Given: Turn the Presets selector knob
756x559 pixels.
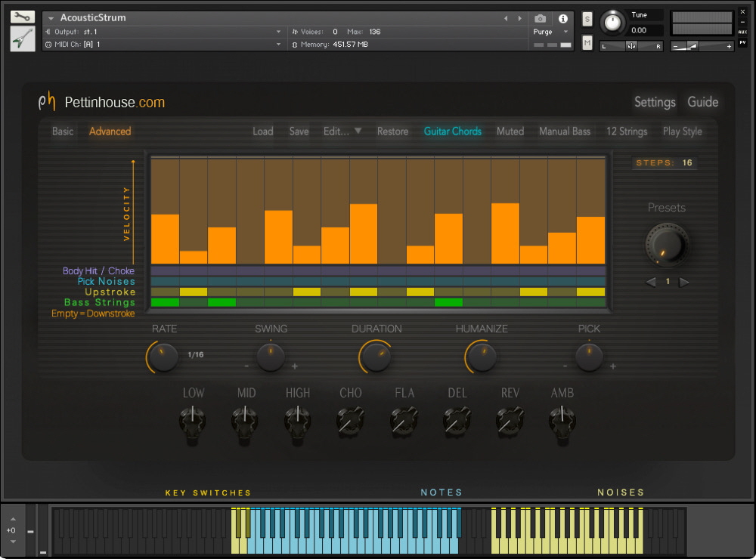Looking at the screenshot, I should click(666, 243).
